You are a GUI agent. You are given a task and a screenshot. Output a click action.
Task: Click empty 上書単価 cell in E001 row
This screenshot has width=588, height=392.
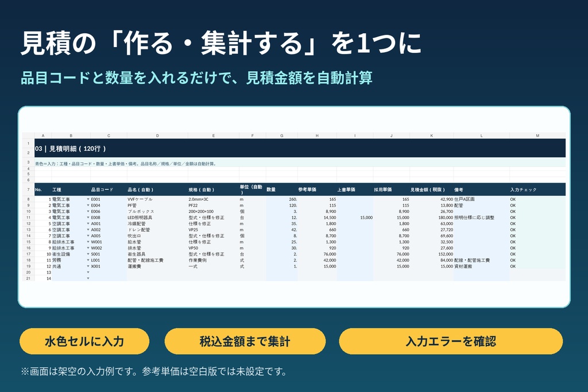point(355,199)
